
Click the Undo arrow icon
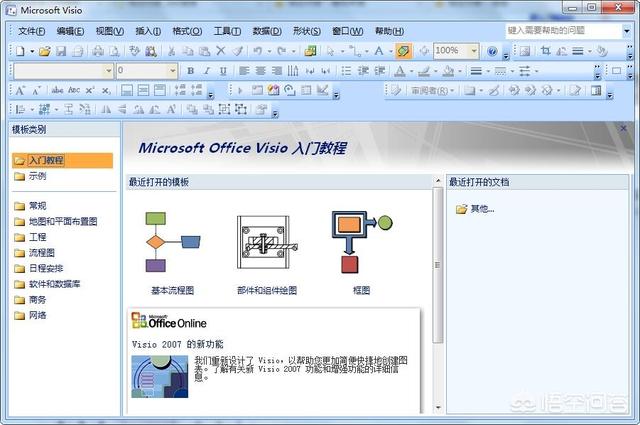click(258, 51)
